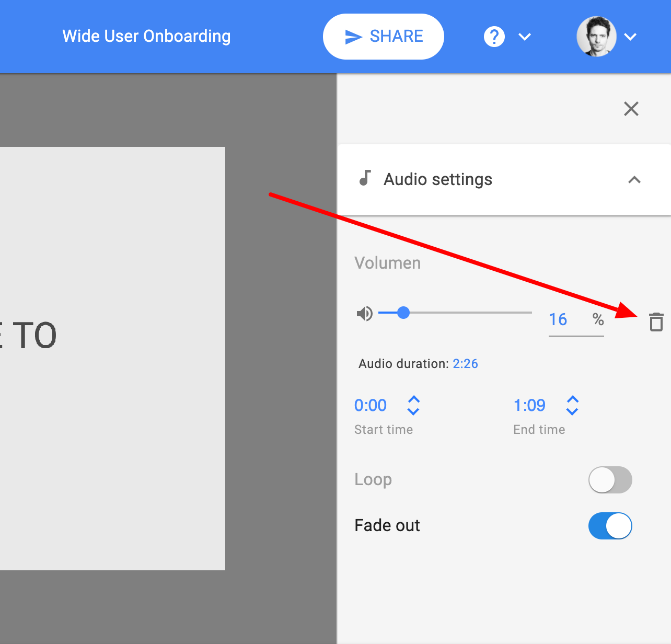Click the user profile avatar

pyautogui.click(x=596, y=37)
